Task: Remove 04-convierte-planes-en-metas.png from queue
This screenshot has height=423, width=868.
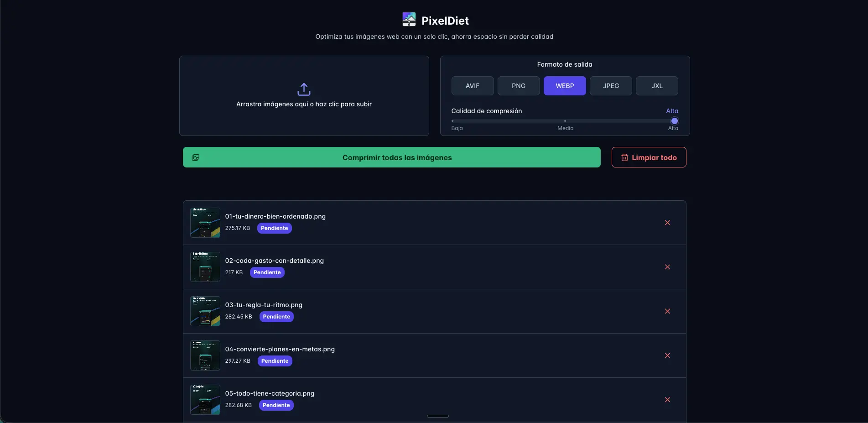Action: tap(667, 355)
